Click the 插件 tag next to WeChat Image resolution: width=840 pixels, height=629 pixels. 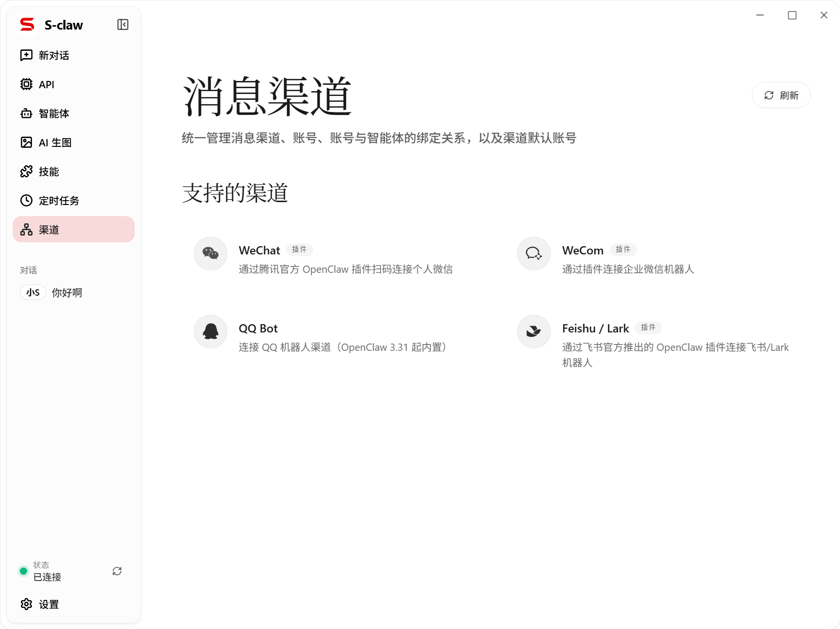click(299, 250)
